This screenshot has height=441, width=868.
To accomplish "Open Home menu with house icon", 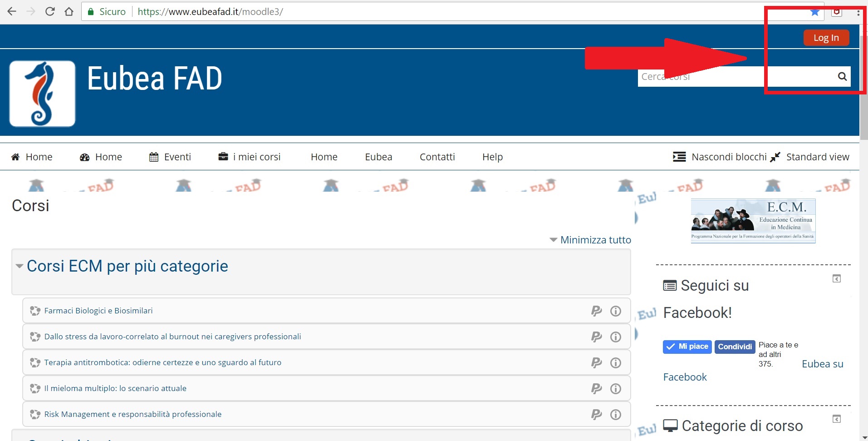I will 32,157.
